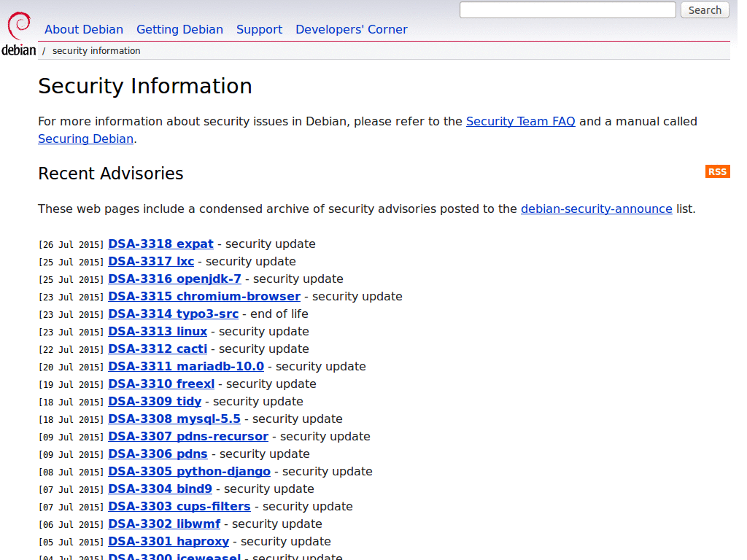The image size is (747, 560).
Task: Open the RSS feed badge
Action: pos(718,171)
